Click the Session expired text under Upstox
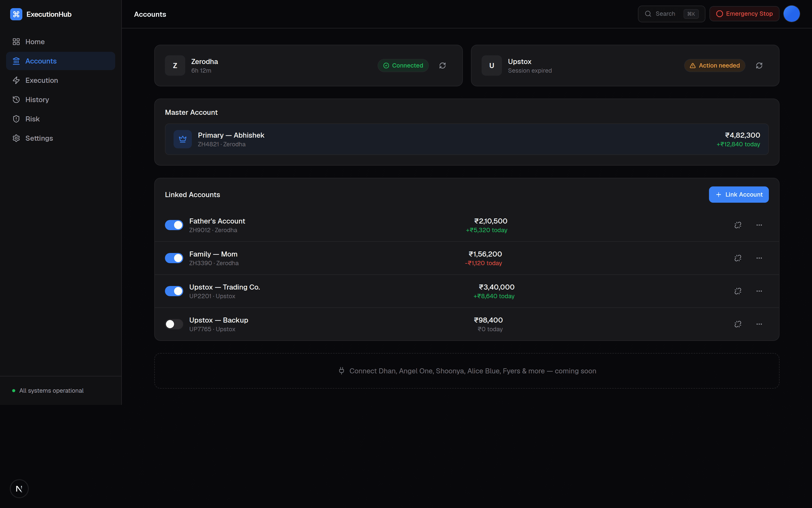The height and width of the screenshot is (508, 812). point(530,71)
